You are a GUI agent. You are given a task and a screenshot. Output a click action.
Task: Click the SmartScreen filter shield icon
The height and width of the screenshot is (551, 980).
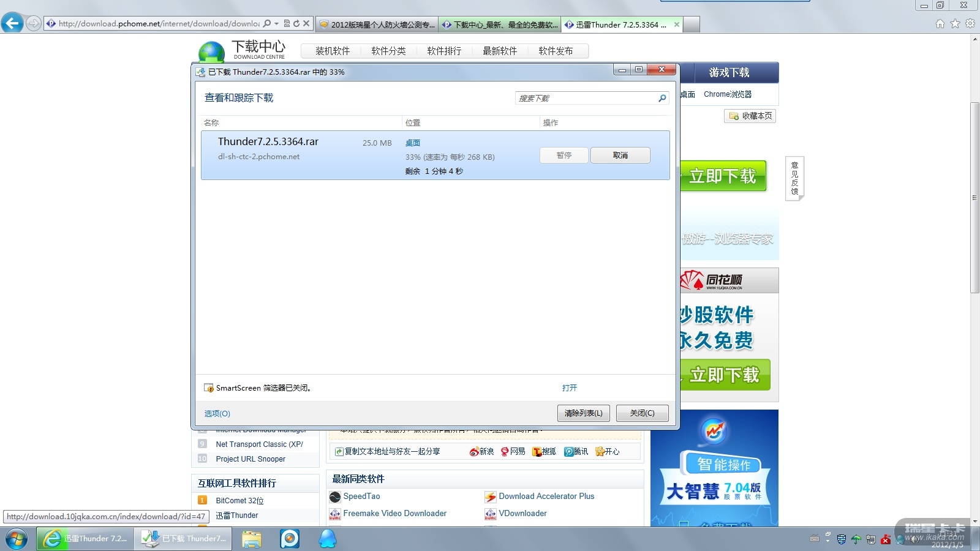click(x=209, y=388)
